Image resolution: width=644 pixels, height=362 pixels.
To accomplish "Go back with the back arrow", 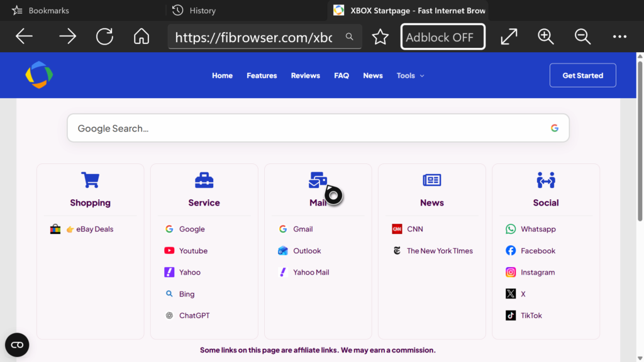I will [24, 36].
